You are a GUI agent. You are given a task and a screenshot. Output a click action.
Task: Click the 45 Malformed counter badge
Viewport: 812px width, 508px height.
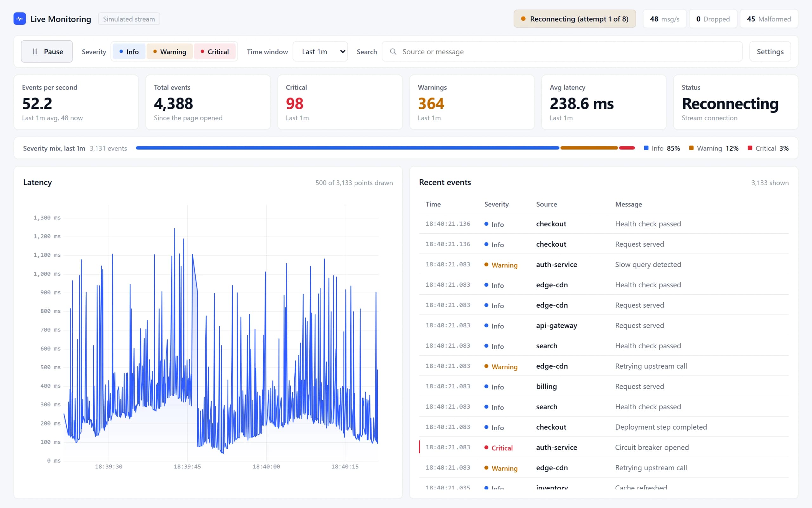tap(769, 19)
